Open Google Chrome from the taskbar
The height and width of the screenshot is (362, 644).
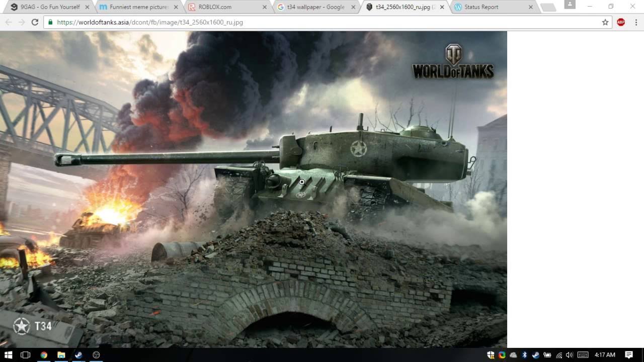(x=44, y=355)
